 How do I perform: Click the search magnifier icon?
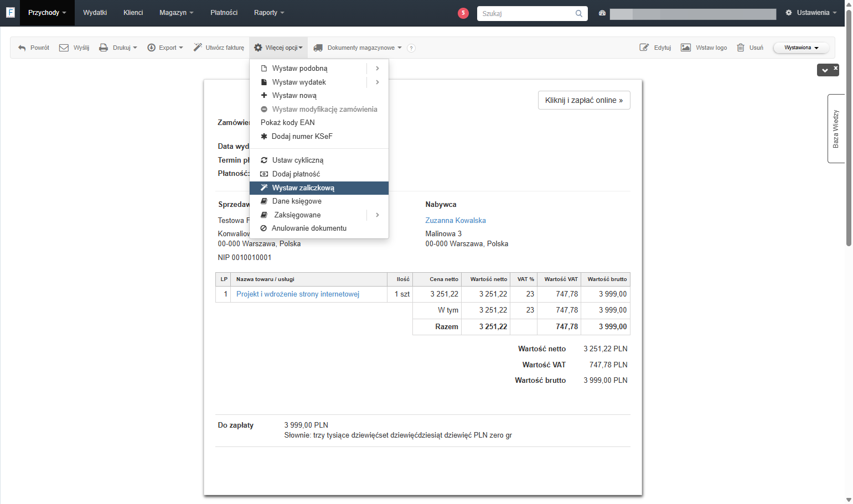point(579,13)
